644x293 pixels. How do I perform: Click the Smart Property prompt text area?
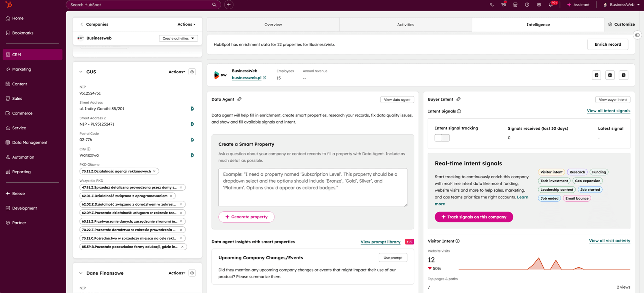(x=312, y=188)
